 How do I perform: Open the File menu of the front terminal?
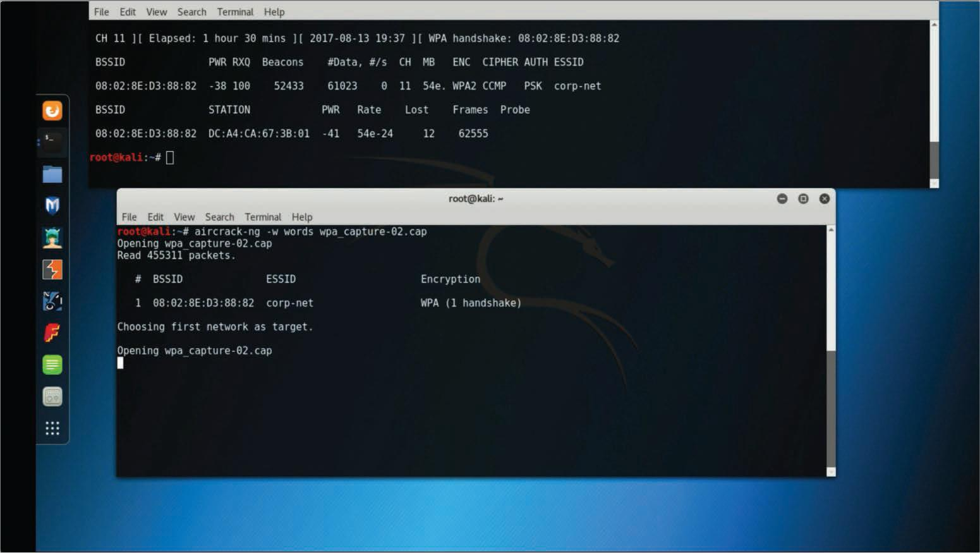(x=129, y=217)
